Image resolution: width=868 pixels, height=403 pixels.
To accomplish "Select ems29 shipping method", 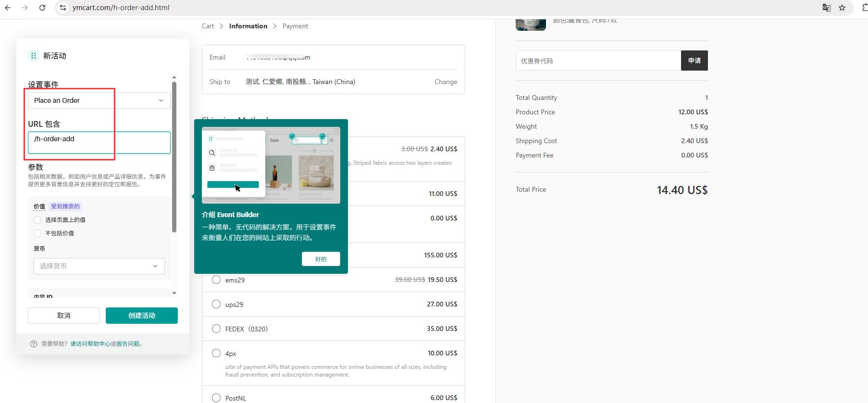I will [x=216, y=280].
